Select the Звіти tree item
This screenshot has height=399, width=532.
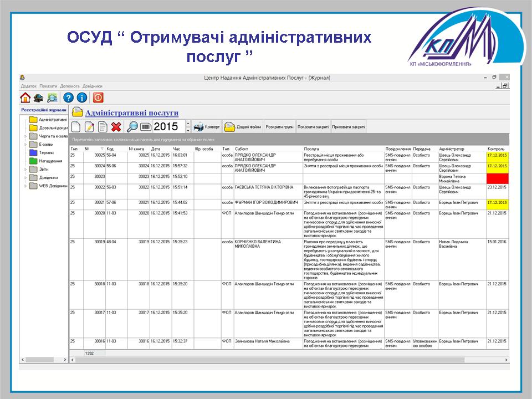click(44, 170)
